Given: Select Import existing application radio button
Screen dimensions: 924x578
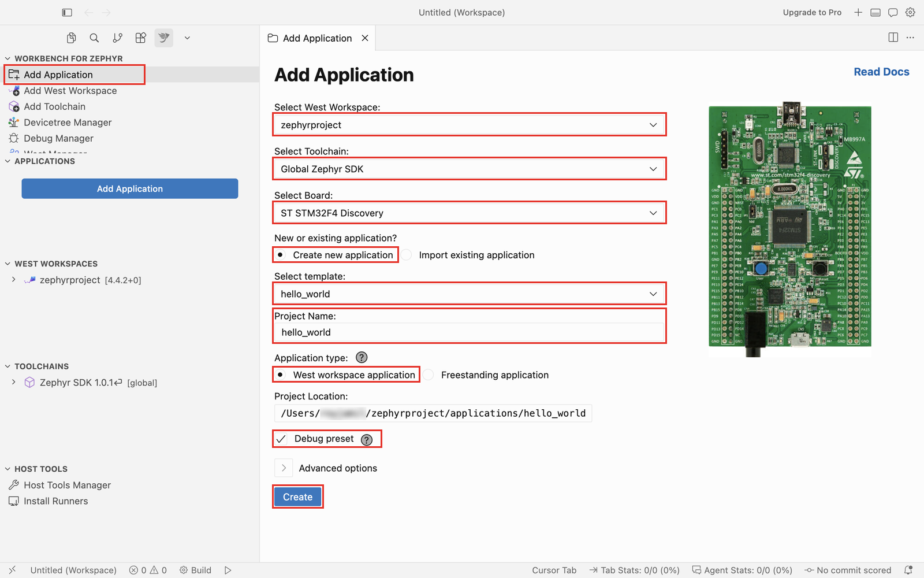Looking at the screenshot, I should click(407, 255).
